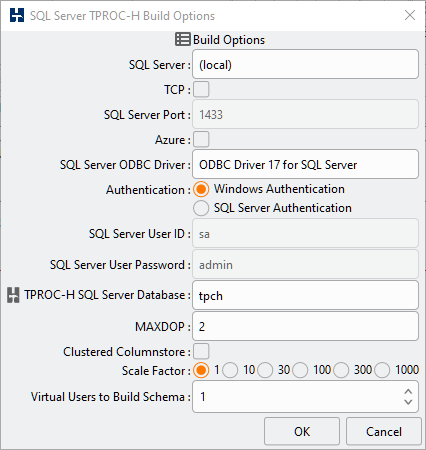Click the HammerDB logo in title bar
This screenshot has height=450, width=426.
[x=17, y=15]
